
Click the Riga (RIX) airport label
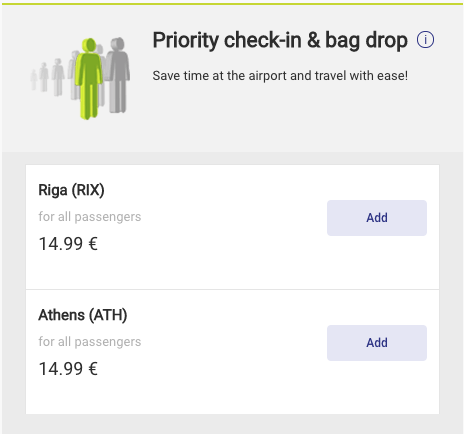coord(71,190)
